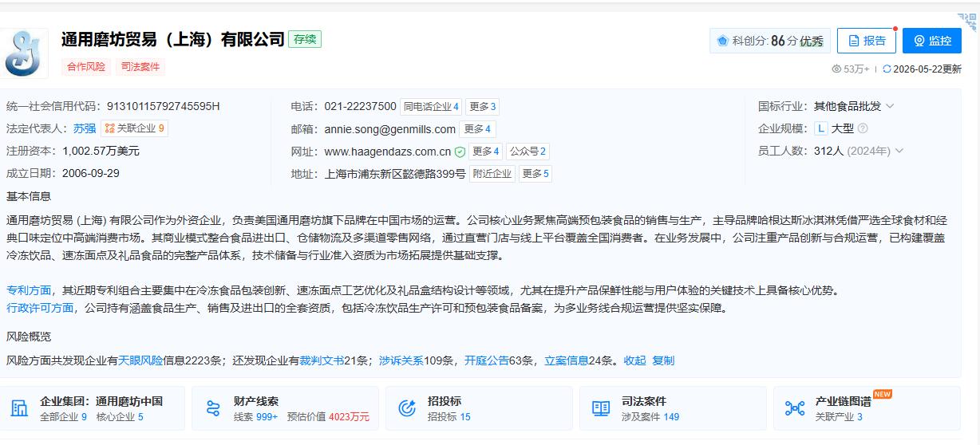Open 关联产业 3 count

click(x=839, y=416)
